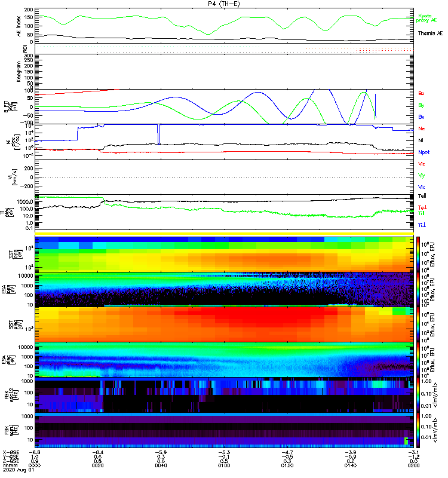This screenshot has width=448, height=478.
Task: Select the black "Tell" temperature legend label
Action: click(x=422, y=196)
